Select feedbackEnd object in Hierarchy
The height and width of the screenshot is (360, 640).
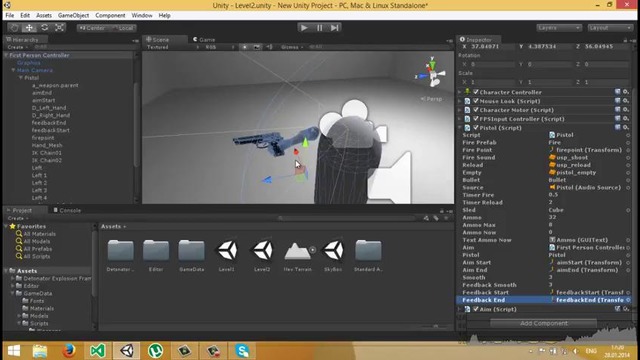[x=49, y=122]
